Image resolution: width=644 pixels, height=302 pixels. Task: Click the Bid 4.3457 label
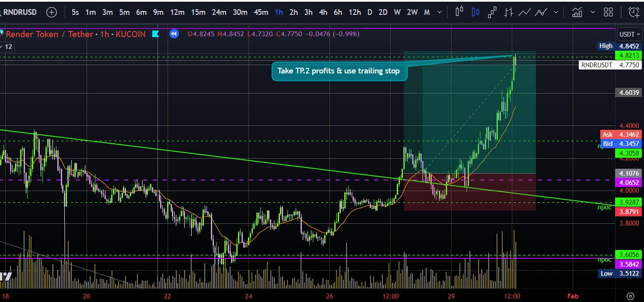[x=621, y=143]
